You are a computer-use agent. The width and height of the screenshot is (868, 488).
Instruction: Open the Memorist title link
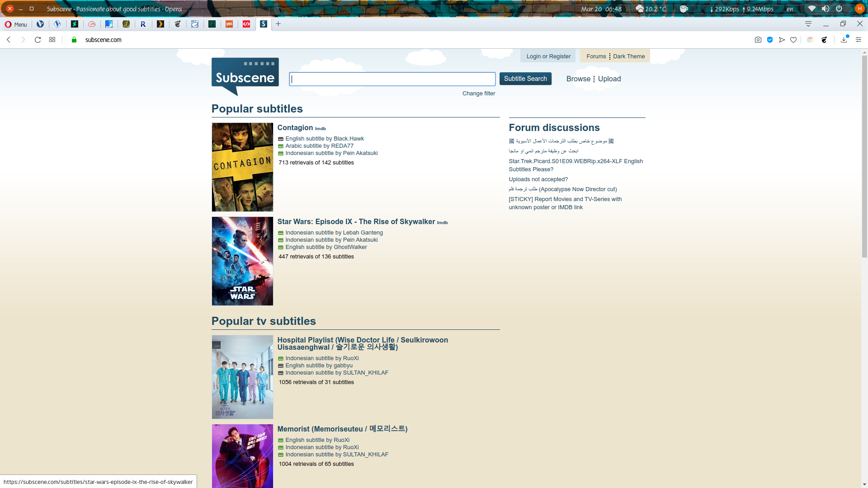coord(342,429)
